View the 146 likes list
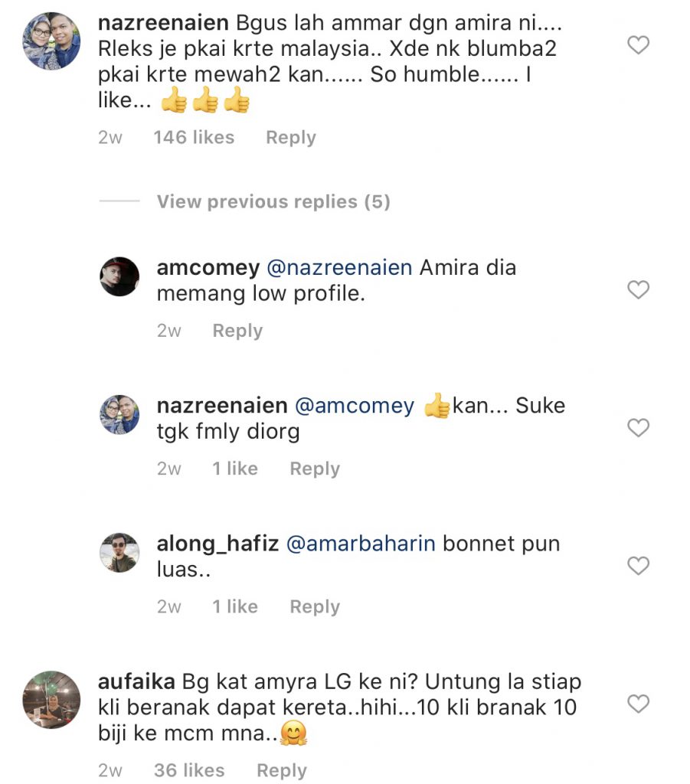The image size is (690, 784). click(x=194, y=138)
